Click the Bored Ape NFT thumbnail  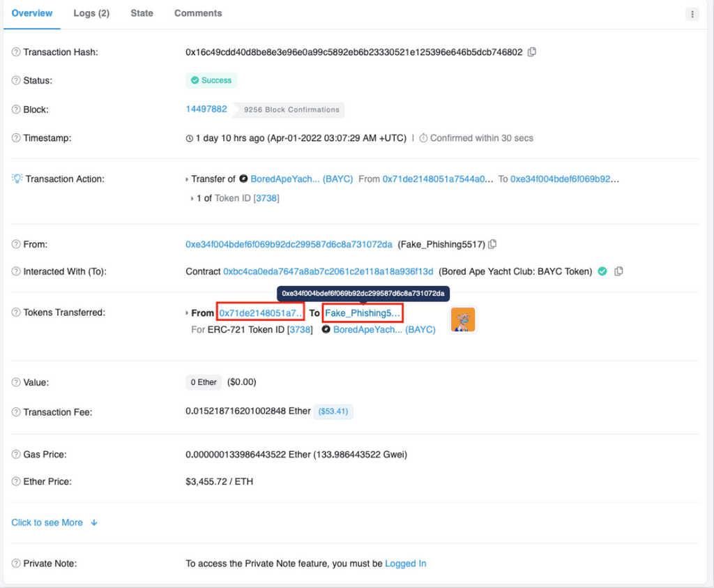[x=463, y=319]
